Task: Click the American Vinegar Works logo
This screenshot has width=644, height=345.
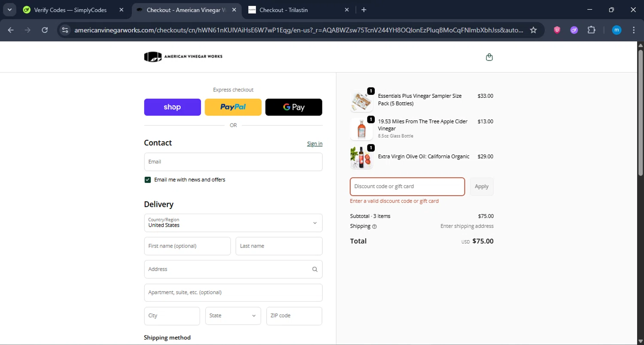Action: (183, 57)
